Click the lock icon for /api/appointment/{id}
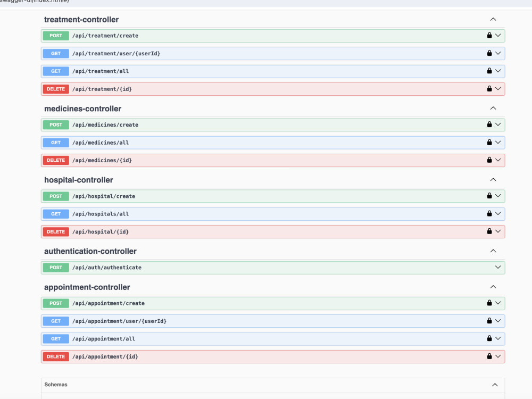 pos(488,356)
